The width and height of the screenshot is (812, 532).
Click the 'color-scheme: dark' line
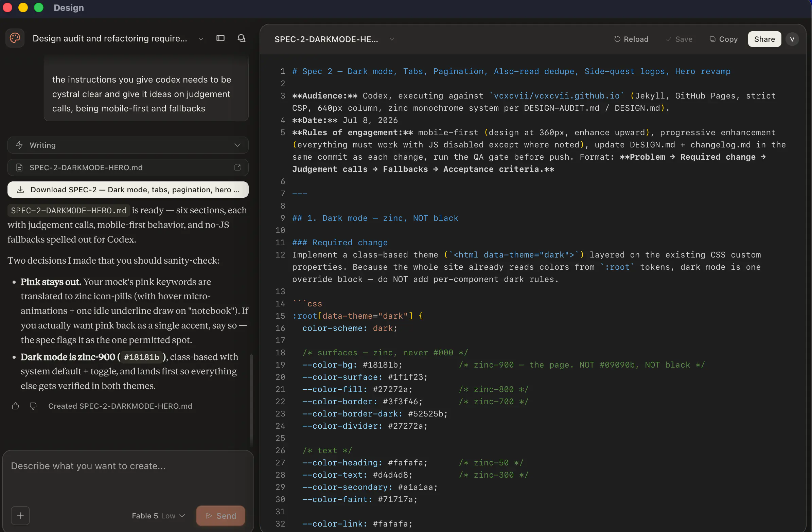(350, 328)
